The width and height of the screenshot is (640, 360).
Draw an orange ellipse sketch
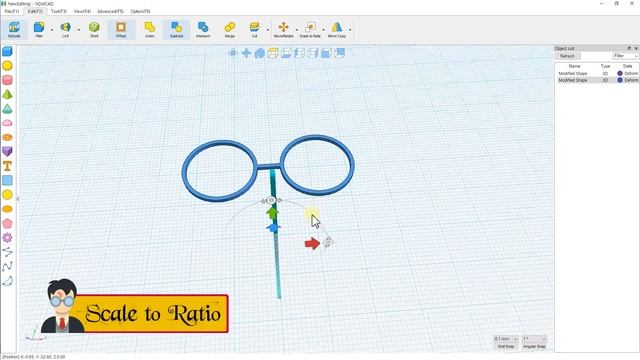point(7,209)
